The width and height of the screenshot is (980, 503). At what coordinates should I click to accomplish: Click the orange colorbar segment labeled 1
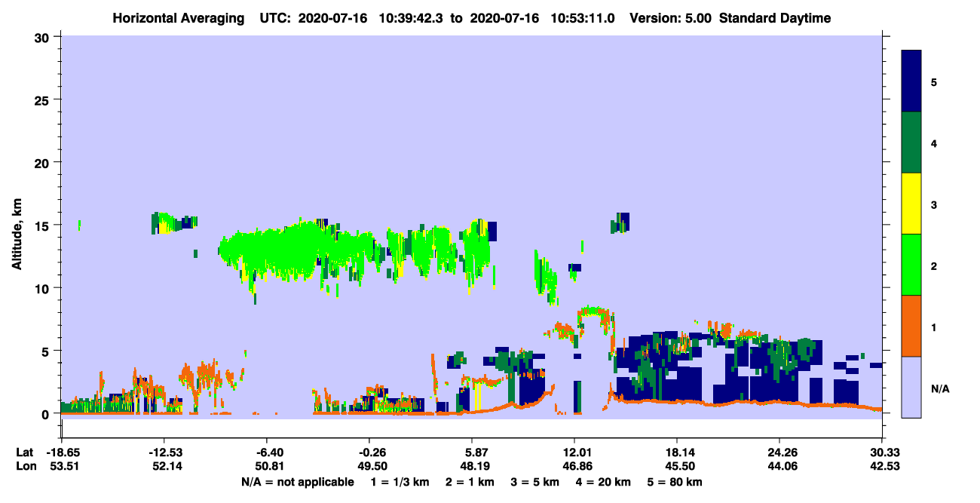[x=911, y=326]
